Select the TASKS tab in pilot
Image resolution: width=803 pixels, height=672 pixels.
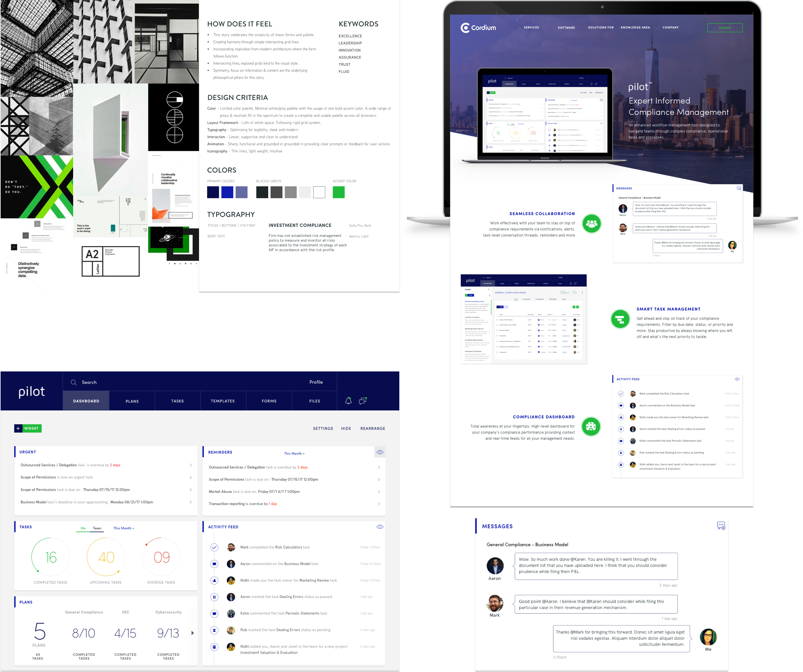tap(177, 401)
